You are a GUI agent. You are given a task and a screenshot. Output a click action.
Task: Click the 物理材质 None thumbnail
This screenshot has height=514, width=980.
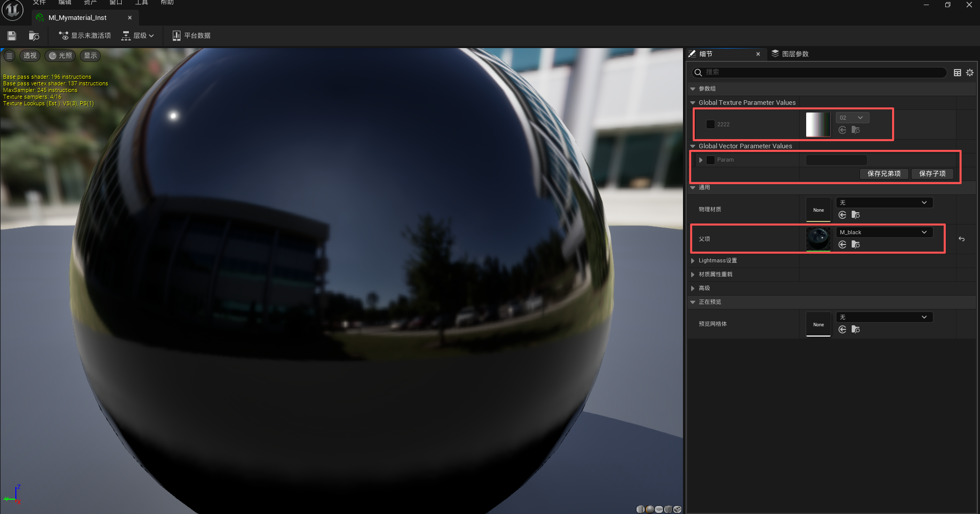point(818,210)
